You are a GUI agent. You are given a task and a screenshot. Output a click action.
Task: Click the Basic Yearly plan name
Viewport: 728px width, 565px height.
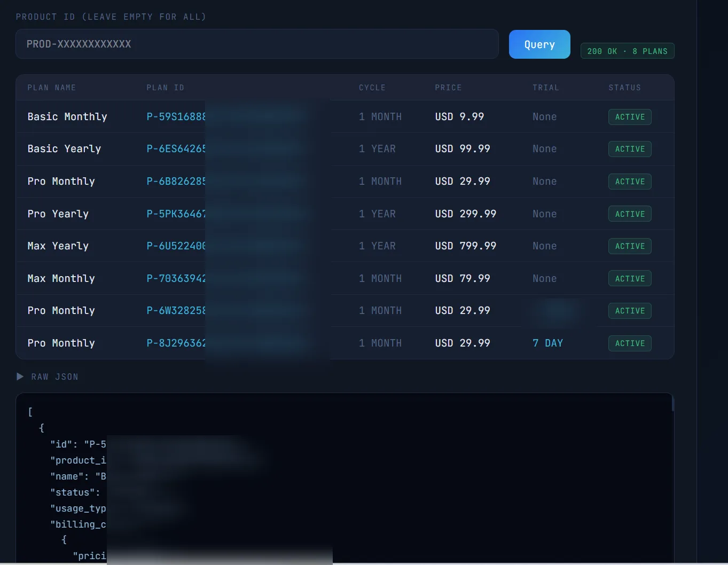64,149
